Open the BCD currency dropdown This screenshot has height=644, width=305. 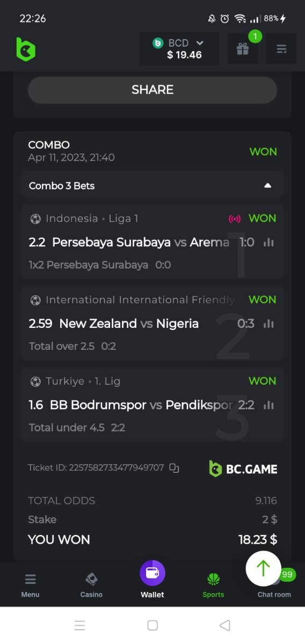(179, 49)
